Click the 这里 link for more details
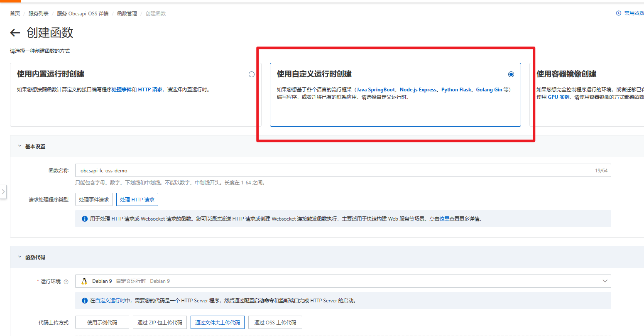The height and width of the screenshot is (336, 644). pyautogui.click(x=444, y=219)
